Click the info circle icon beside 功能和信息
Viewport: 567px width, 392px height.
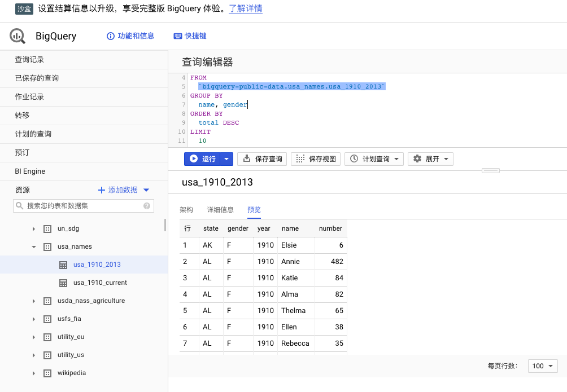(x=110, y=36)
